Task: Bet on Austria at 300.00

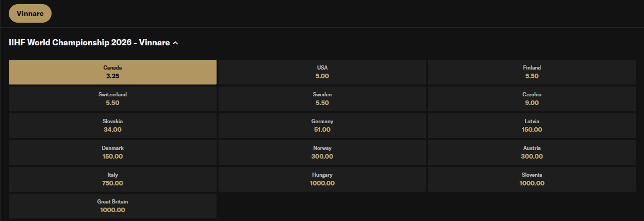Action: 532,152
